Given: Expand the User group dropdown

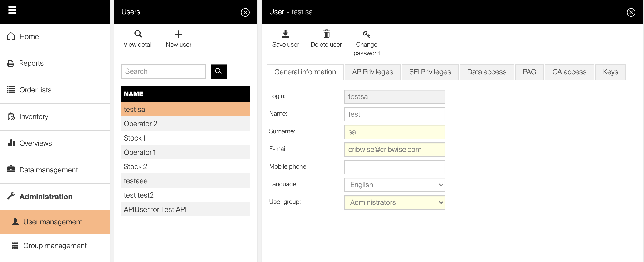Looking at the screenshot, I should coord(394,202).
